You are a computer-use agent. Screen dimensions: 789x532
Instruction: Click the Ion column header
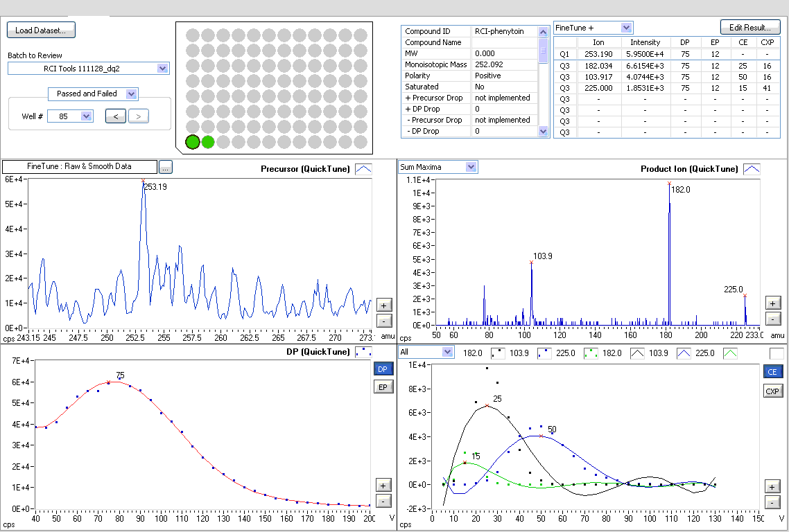point(598,42)
